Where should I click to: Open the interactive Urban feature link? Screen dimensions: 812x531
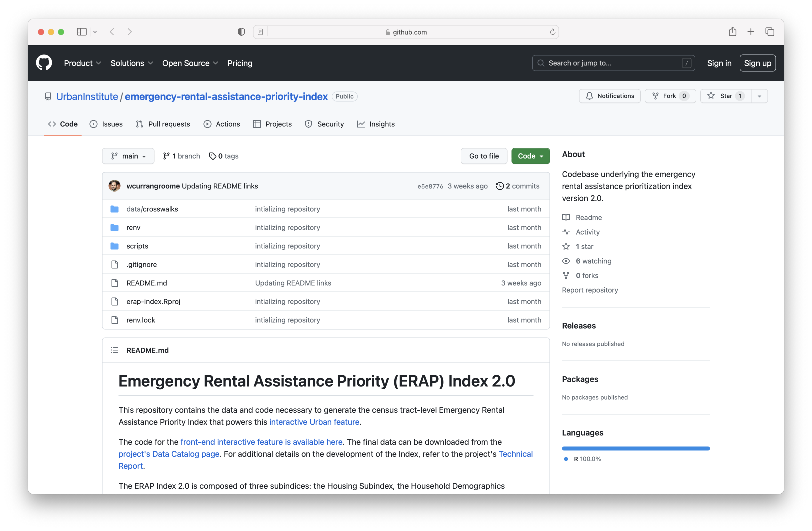pyautogui.click(x=314, y=422)
